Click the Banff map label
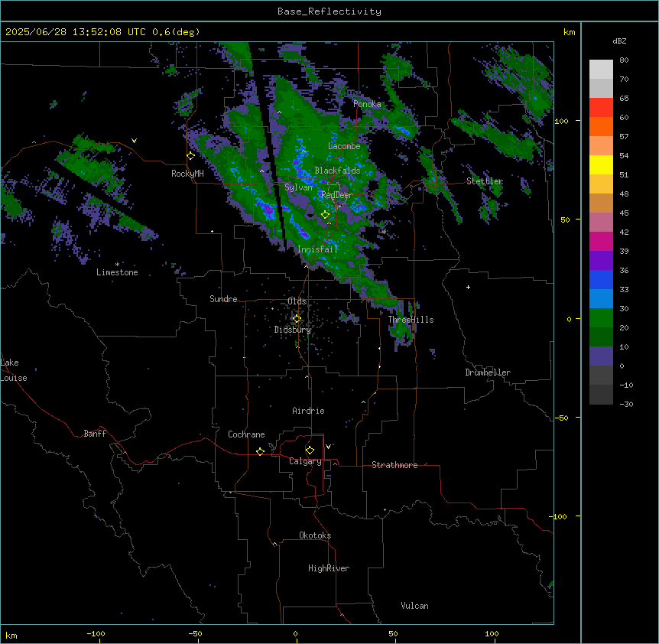 (95, 434)
